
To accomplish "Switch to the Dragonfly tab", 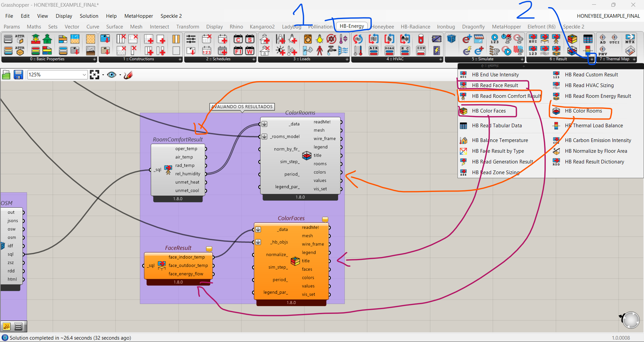I will click(473, 26).
